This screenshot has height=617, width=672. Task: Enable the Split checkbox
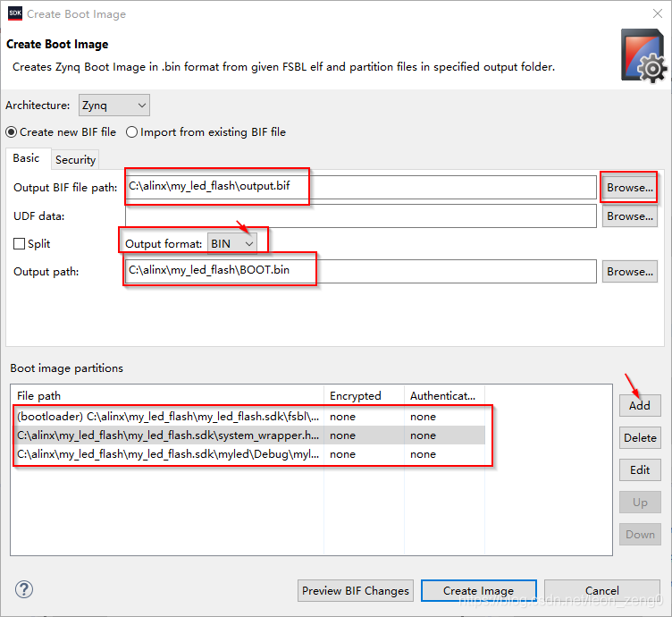coord(19,243)
